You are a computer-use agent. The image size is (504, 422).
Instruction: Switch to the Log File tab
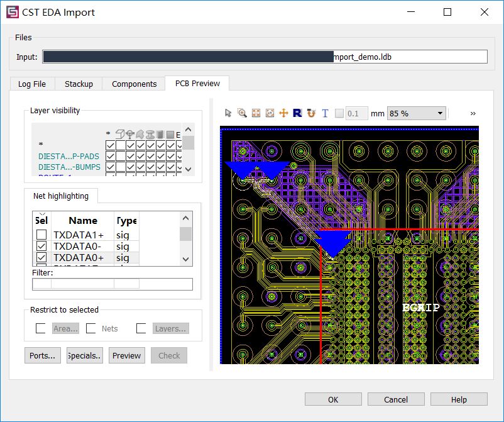pyautogui.click(x=32, y=84)
